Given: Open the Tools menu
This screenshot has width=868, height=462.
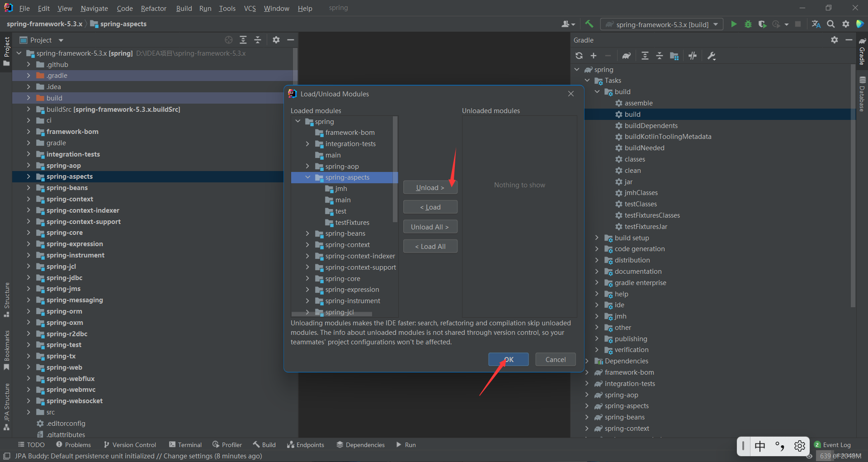Looking at the screenshot, I should (227, 8).
